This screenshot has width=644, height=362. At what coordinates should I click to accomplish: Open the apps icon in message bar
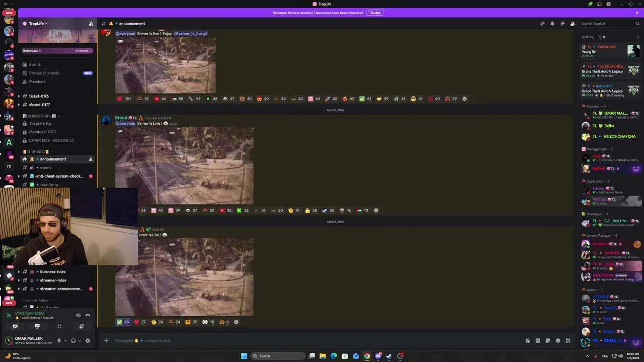tap(568, 340)
